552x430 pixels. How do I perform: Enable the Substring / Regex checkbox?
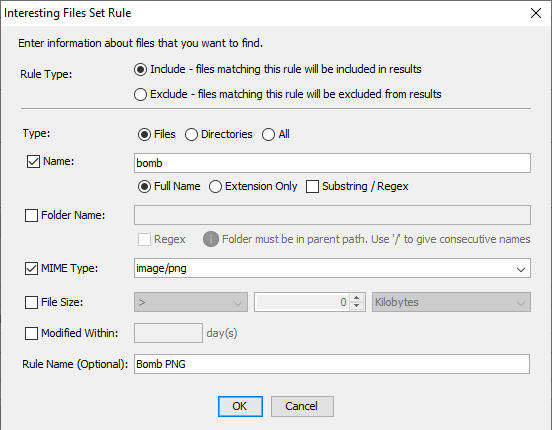[x=312, y=187]
